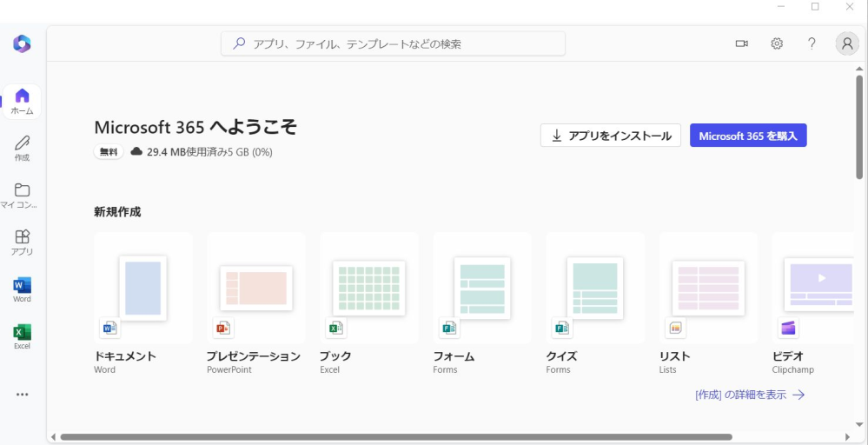Viewport: 868px width, 445px height.
Task: Open the account profile avatar
Action: click(x=847, y=43)
